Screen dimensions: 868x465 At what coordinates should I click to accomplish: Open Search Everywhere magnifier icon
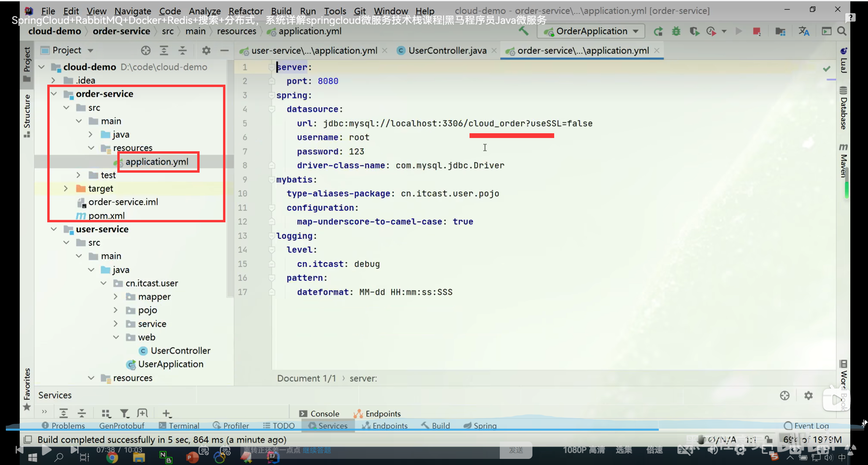click(842, 31)
